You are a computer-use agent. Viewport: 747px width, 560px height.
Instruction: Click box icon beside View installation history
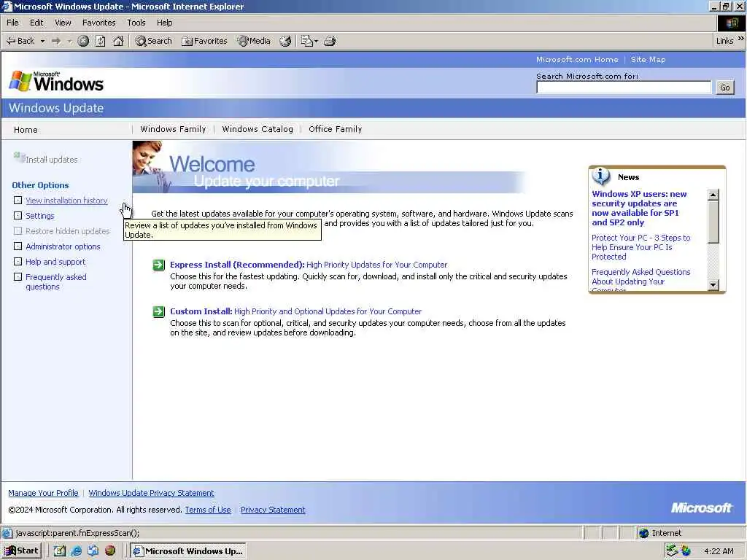(18, 201)
